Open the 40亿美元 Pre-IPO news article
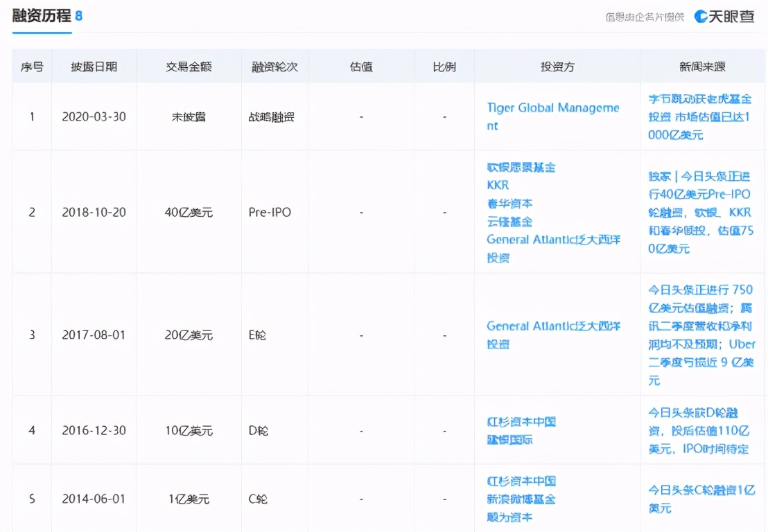The width and height of the screenshot is (768, 532). pyautogui.click(x=699, y=212)
